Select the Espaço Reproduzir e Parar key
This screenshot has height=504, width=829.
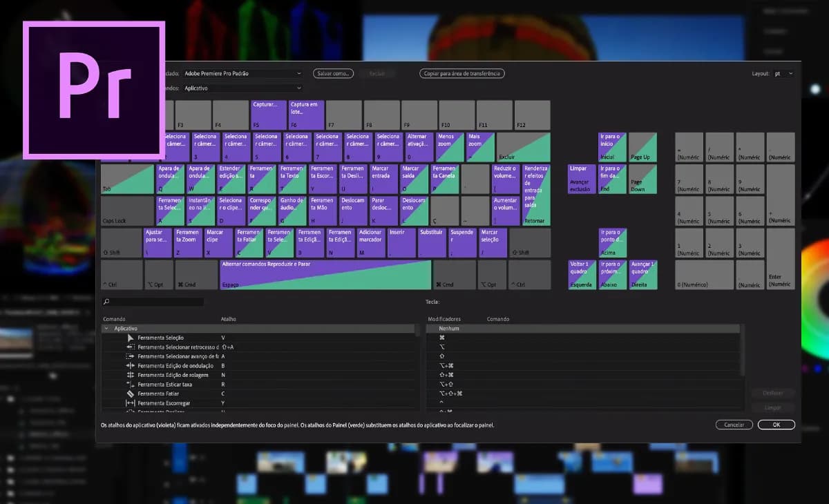pyautogui.click(x=325, y=275)
